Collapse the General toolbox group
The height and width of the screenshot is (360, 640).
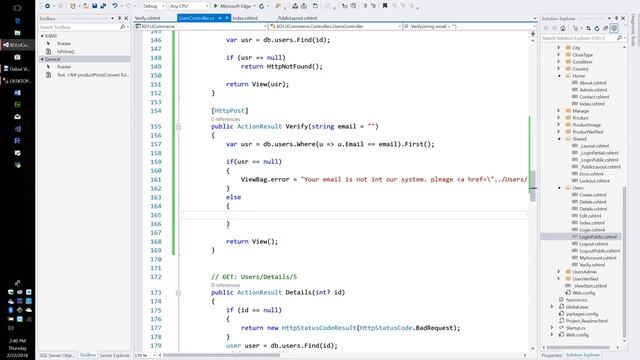[x=42, y=59]
